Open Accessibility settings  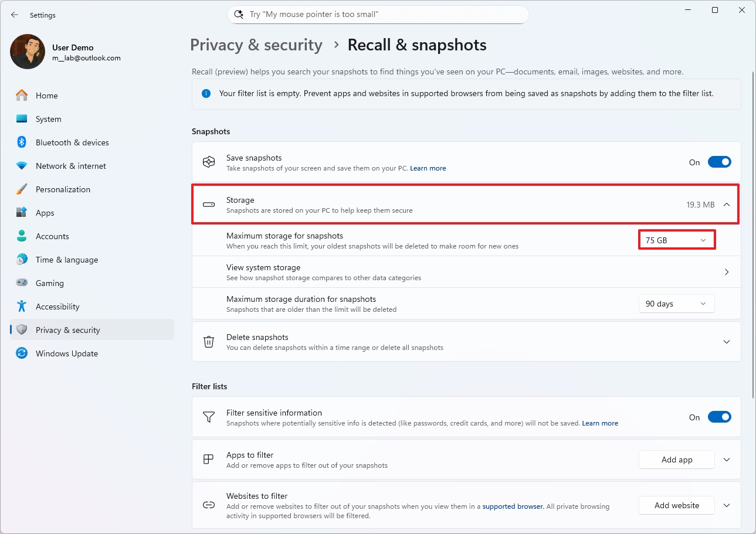coord(57,307)
